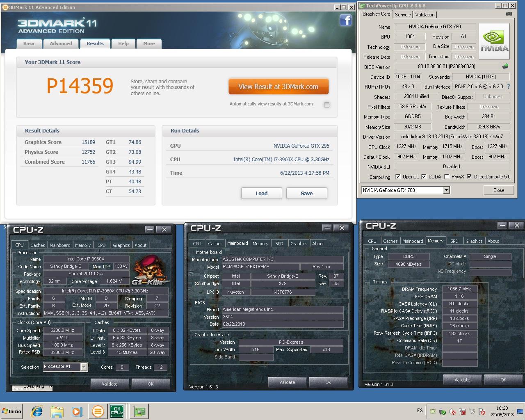Toggle automatically view results at 3DMark.com checkbox
The height and width of the screenshot is (420, 525).
coord(326,105)
